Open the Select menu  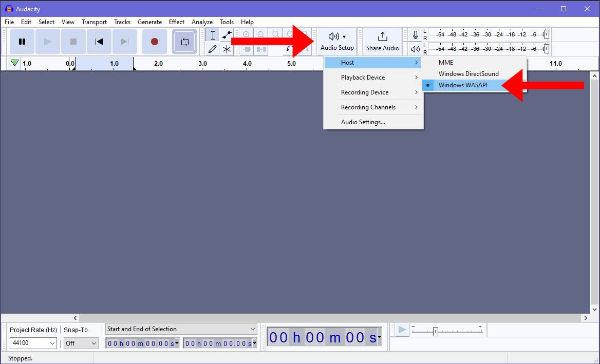pos(46,22)
